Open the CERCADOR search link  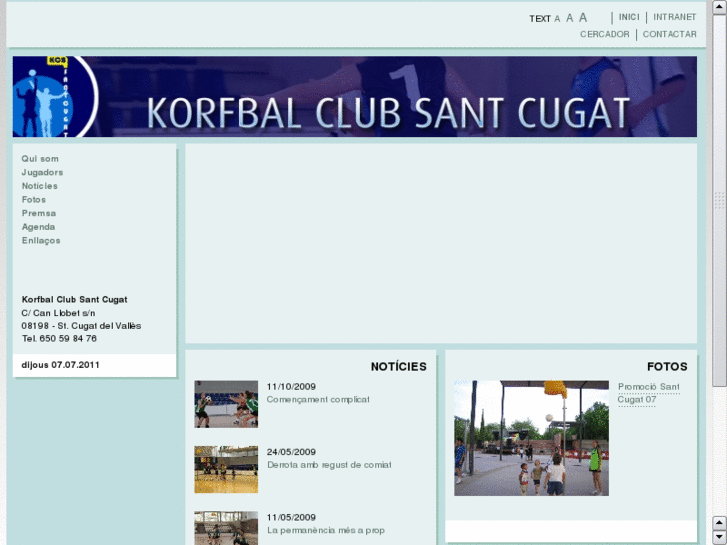(x=605, y=34)
